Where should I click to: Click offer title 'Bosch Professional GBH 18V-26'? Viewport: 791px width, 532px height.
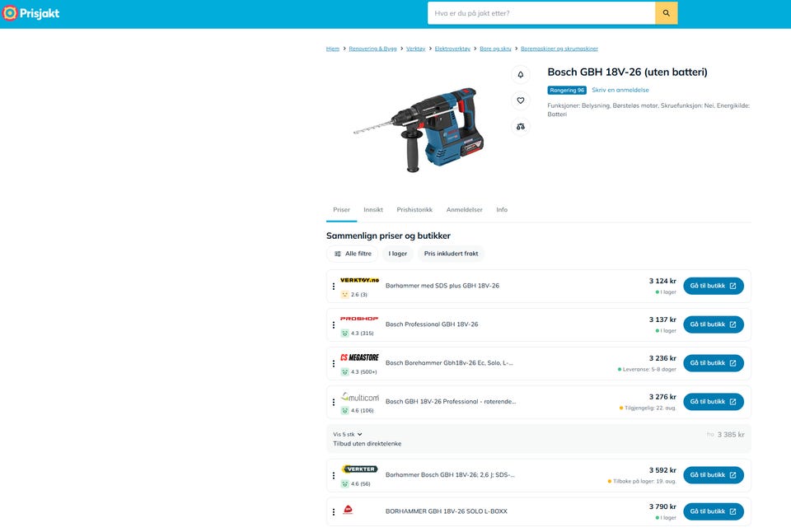click(432, 324)
